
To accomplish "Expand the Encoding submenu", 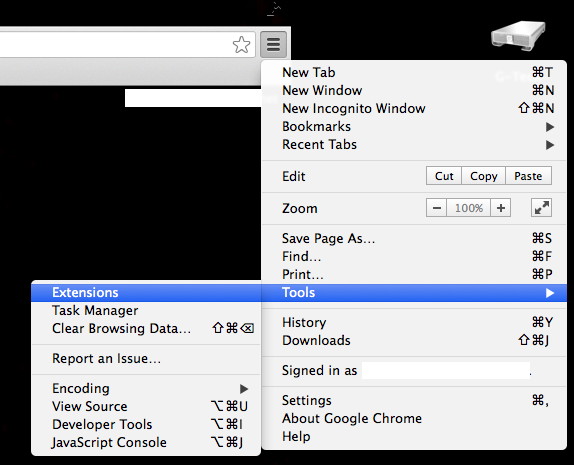I will 146,388.
